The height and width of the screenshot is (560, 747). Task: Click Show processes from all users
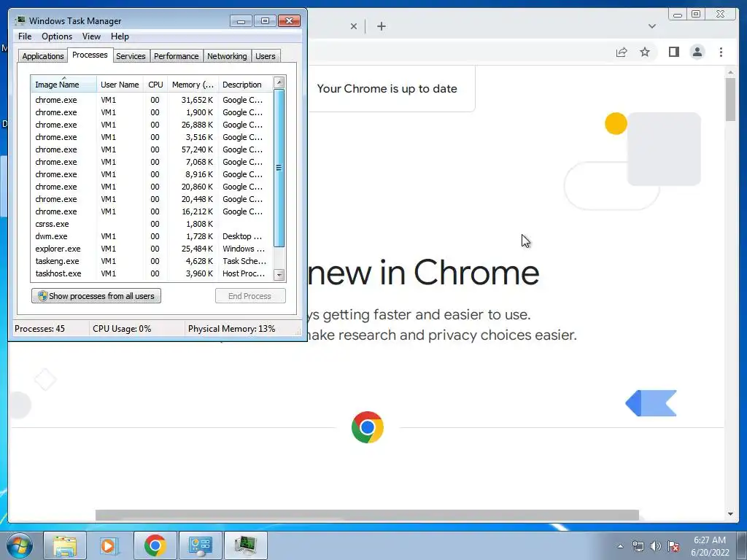tap(96, 296)
